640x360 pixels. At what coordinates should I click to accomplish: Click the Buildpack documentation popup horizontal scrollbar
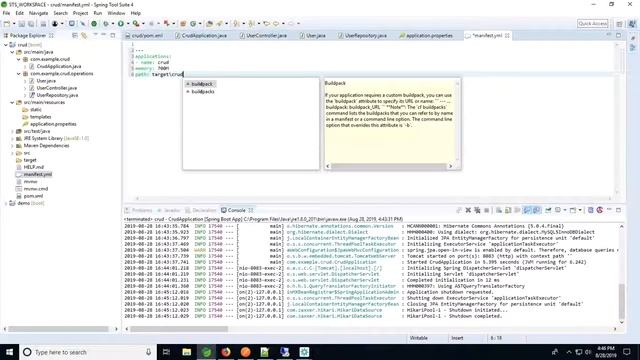(x=389, y=166)
